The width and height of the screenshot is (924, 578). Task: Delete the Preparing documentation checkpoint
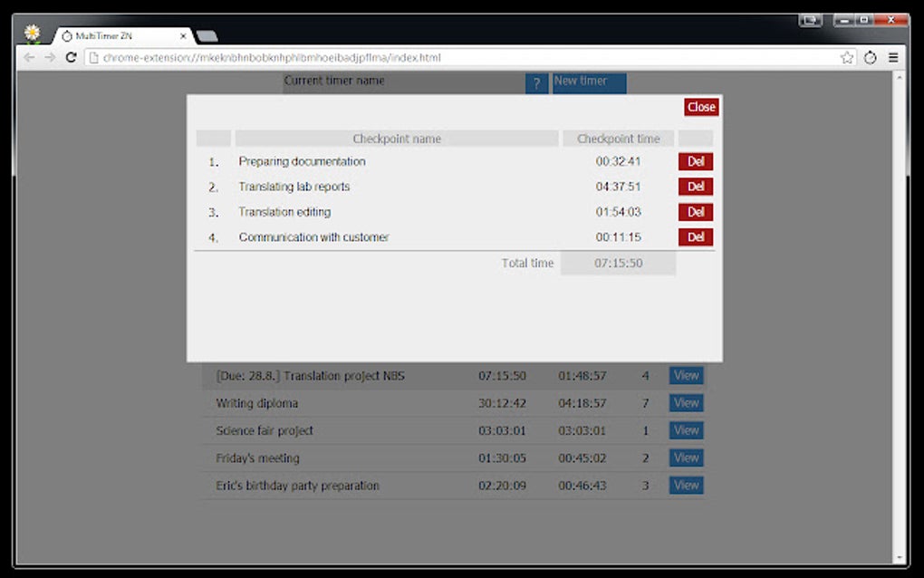coord(696,161)
